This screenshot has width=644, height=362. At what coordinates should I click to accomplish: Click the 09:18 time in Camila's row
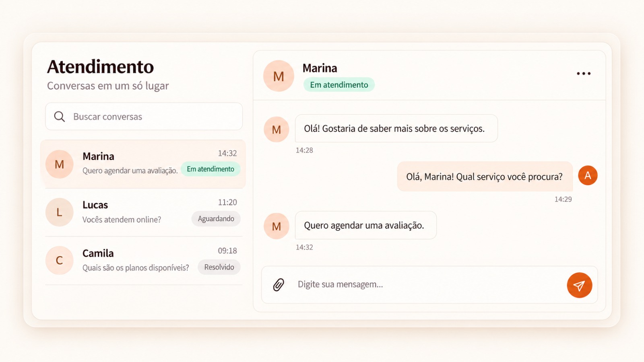click(227, 251)
